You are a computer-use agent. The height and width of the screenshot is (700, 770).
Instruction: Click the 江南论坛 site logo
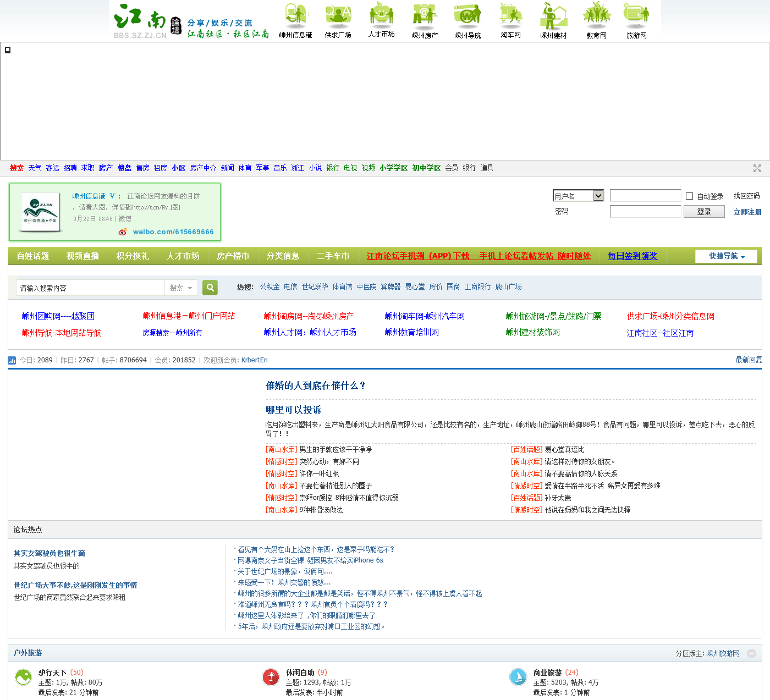click(x=147, y=21)
